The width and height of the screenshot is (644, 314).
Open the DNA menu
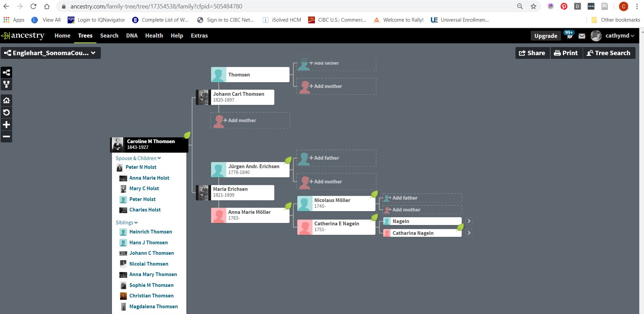click(x=132, y=36)
